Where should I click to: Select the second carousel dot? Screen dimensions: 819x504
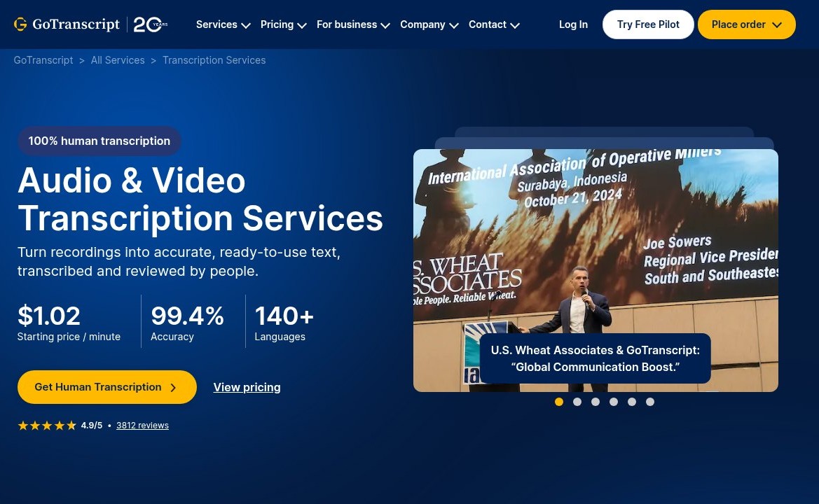click(x=577, y=402)
